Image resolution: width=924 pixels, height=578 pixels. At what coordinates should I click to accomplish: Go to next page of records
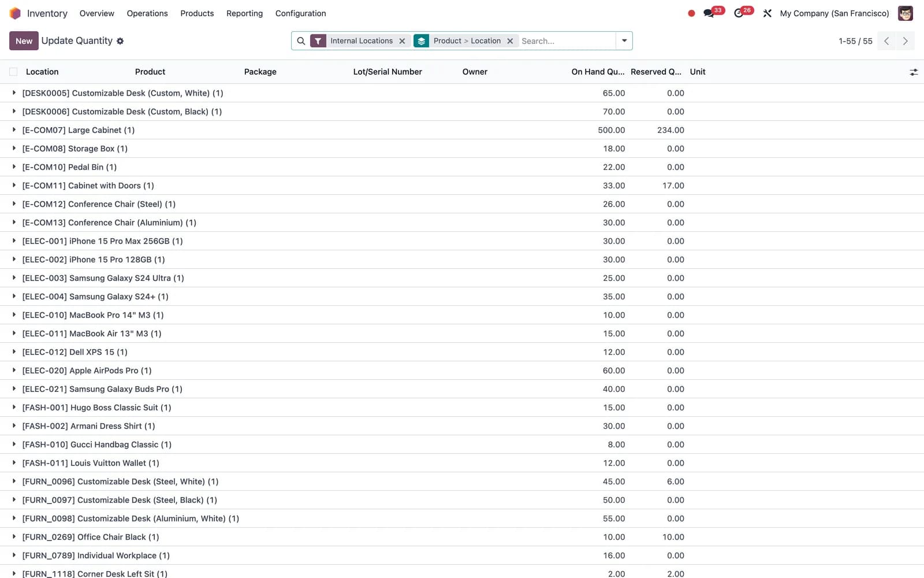pos(905,41)
